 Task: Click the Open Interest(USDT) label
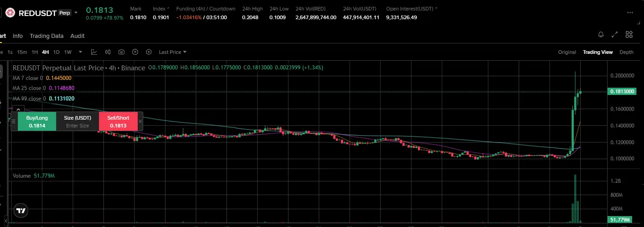[x=409, y=9]
